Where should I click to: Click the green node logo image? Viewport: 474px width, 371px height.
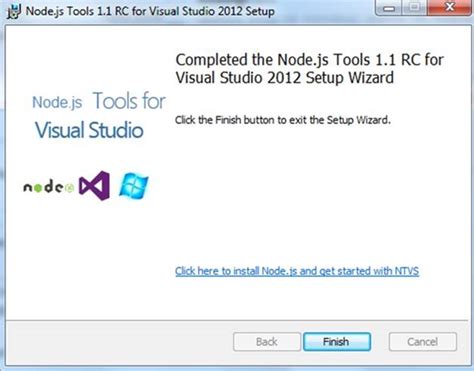49,187
